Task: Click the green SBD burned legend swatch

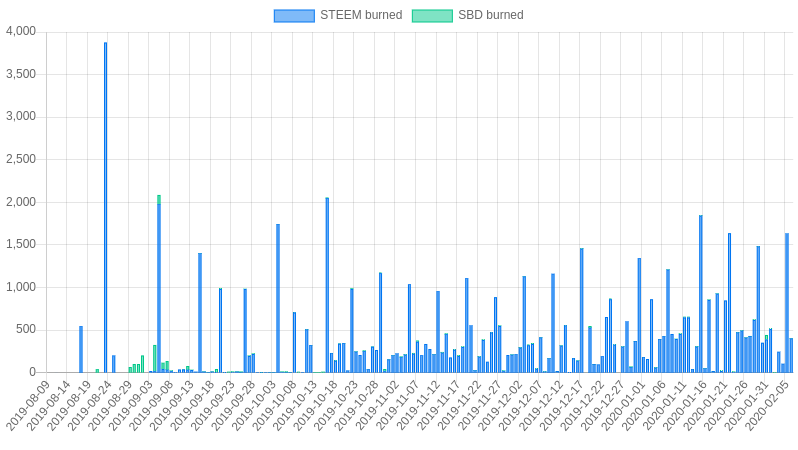Action: tap(432, 16)
